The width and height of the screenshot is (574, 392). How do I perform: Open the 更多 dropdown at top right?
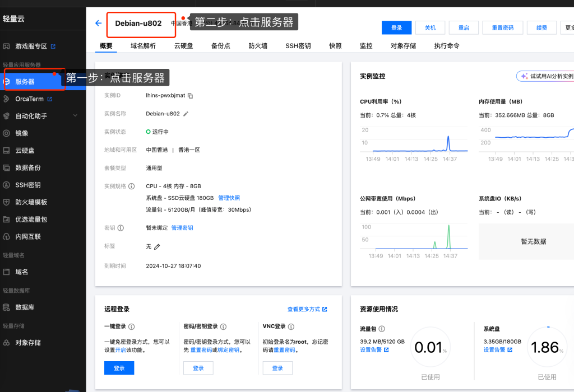click(570, 27)
